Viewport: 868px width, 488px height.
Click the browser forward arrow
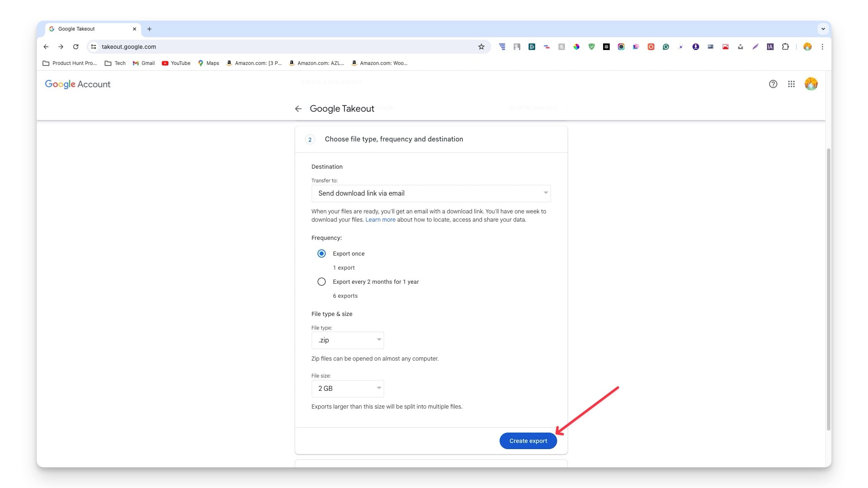point(61,47)
